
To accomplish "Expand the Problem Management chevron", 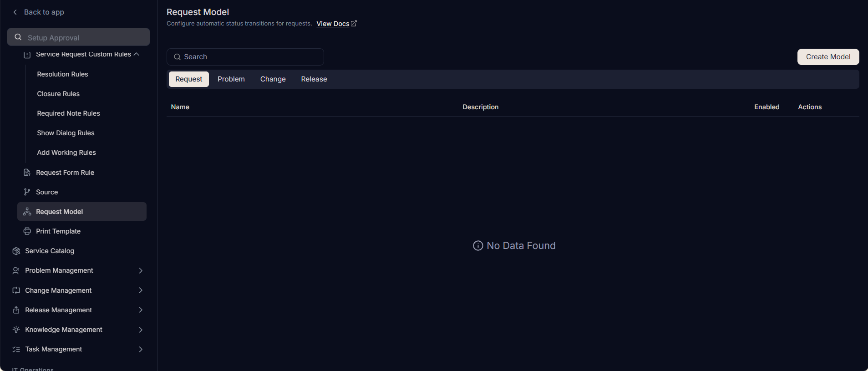I will coord(141,270).
